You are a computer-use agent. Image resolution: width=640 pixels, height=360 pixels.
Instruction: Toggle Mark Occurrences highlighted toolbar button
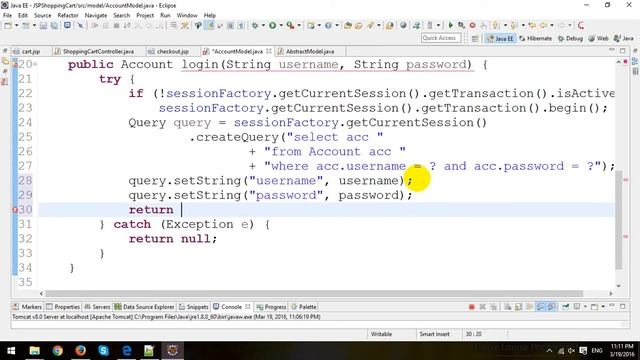click(209, 26)
